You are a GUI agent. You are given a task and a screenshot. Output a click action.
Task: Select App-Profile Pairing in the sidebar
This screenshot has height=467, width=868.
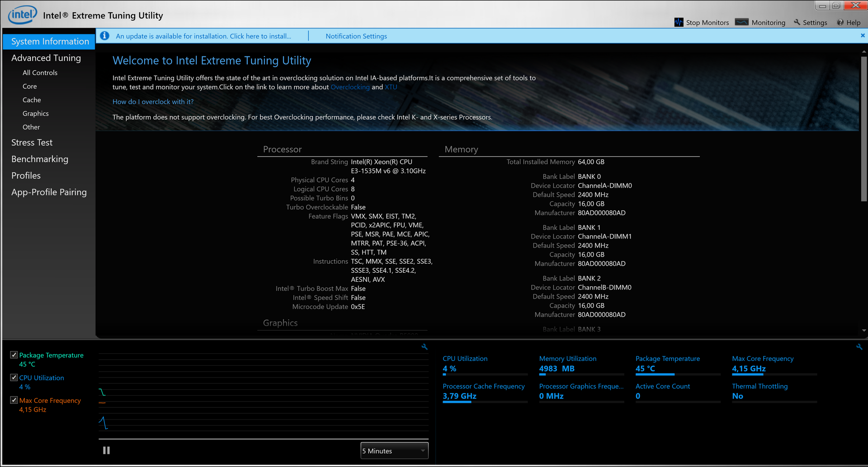49,192
